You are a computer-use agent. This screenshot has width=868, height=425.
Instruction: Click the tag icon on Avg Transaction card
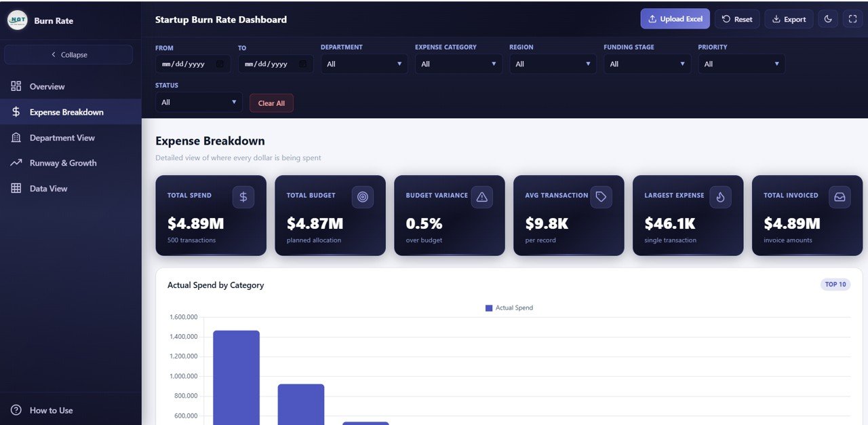point(601,196)
